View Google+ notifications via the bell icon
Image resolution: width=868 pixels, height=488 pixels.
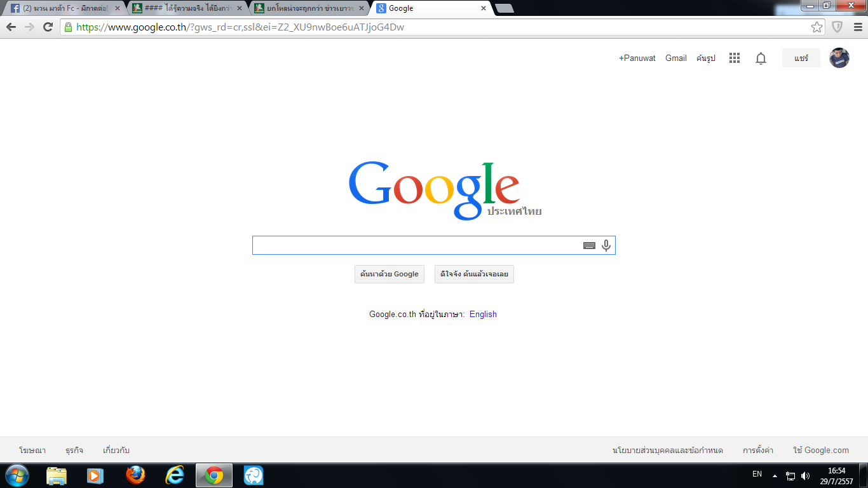pos(761,58)
